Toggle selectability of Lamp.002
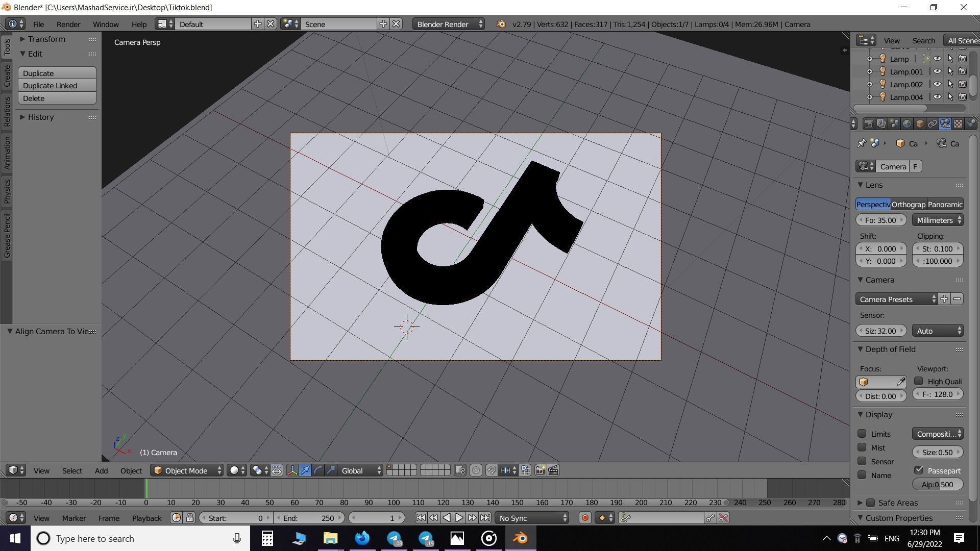The width and height of the screenshot is (980, 551). pos(950,84)
